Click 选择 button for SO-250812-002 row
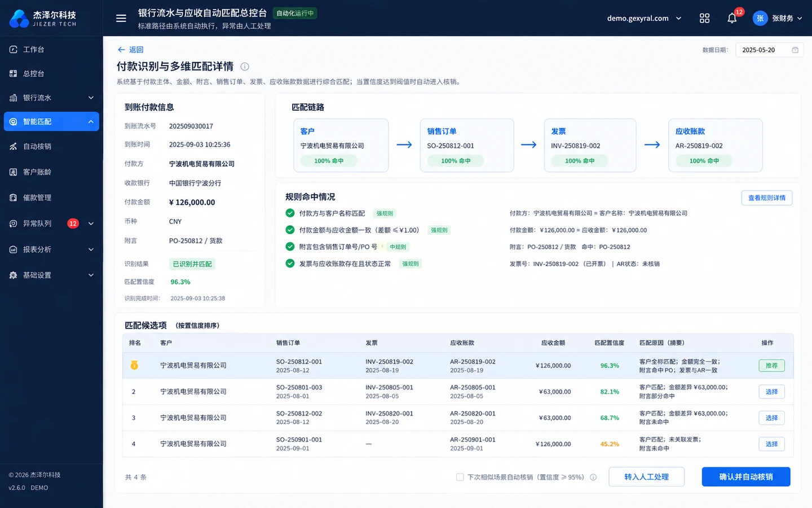The image size is (812, 508). click(771, 418)
